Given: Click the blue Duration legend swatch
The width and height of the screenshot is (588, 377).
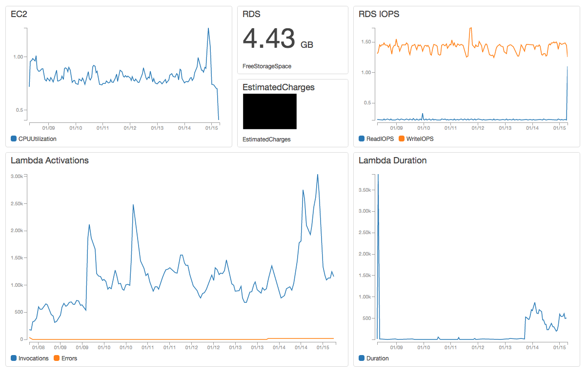Looking at the screenshot, I should coord(362,358).
